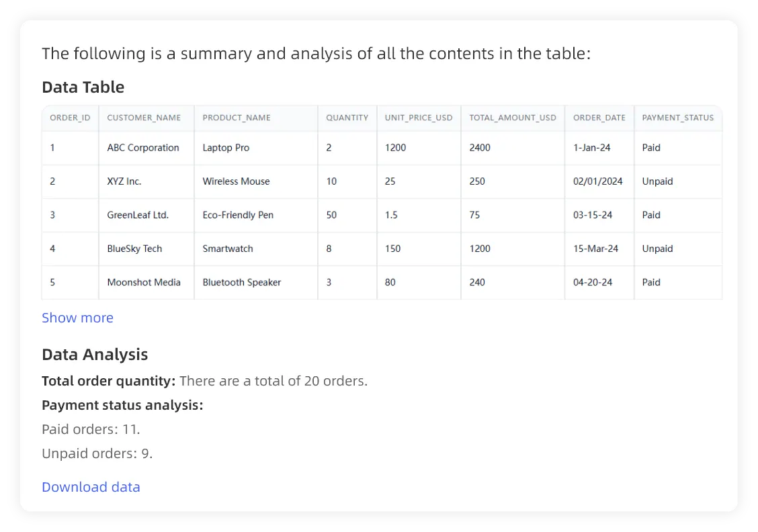Click the ORDER_DATE column header
Image resolution: width=758 pixels, height=532 pixels.
(x=599, y=118)
